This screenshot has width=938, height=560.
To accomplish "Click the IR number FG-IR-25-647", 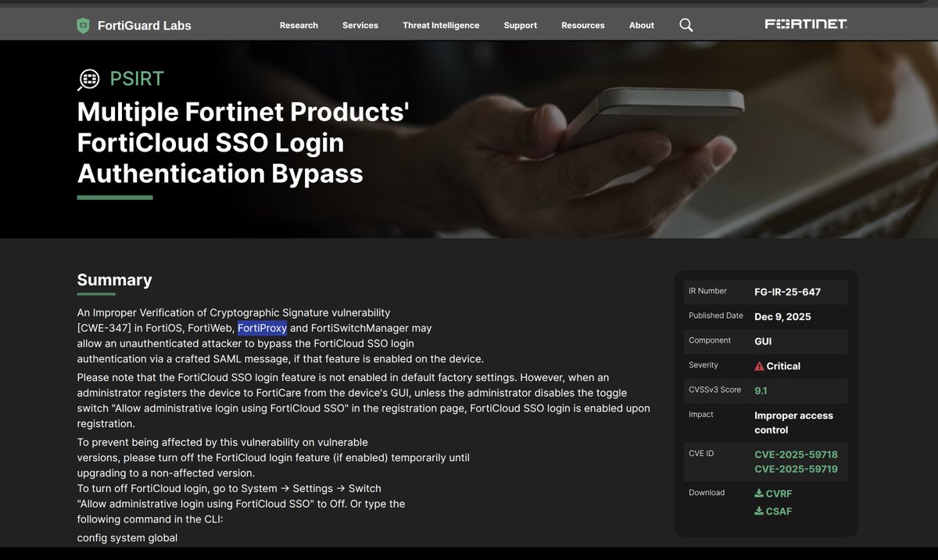I will (787, 292).
